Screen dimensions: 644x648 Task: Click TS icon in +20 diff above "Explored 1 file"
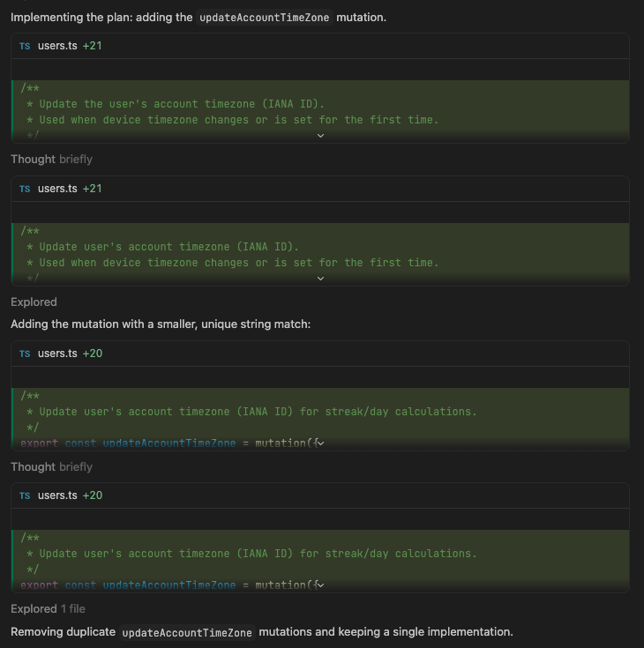coord(25,495)
